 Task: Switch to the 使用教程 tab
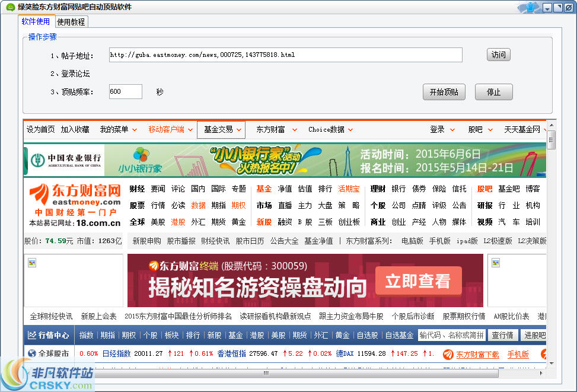(x=71, y=22)
